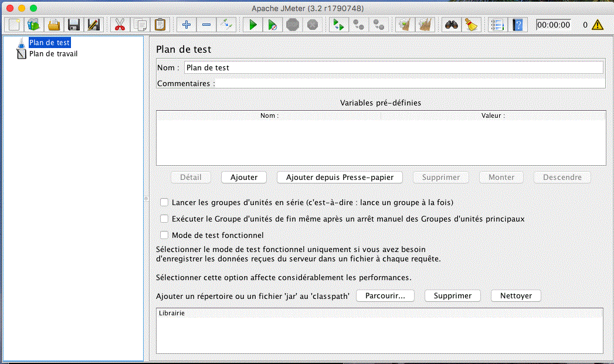The height and width of the screenshot is (364, 614).
Task: Collapse all nodes with the minus icon
Action: pyautogui.click(x=206, y=25)
